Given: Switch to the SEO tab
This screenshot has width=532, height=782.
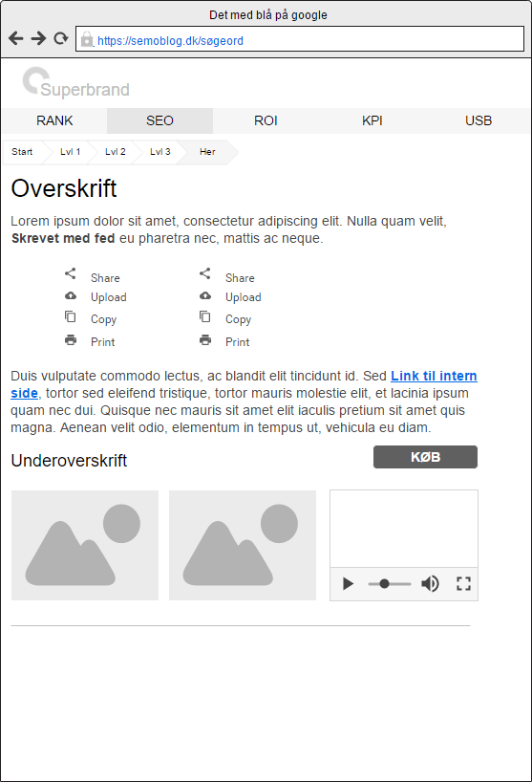Looking at the screenshot, I should coord(160,120).
